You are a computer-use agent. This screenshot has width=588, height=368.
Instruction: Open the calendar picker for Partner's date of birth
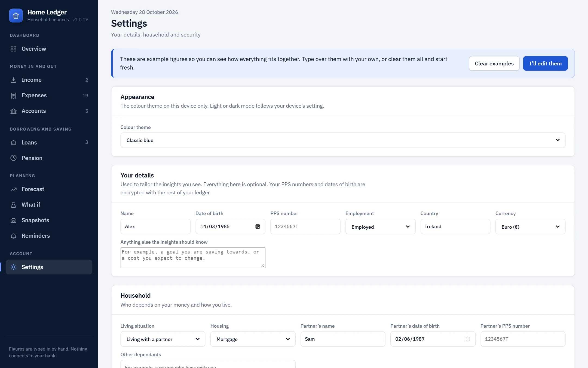[468, 339]
